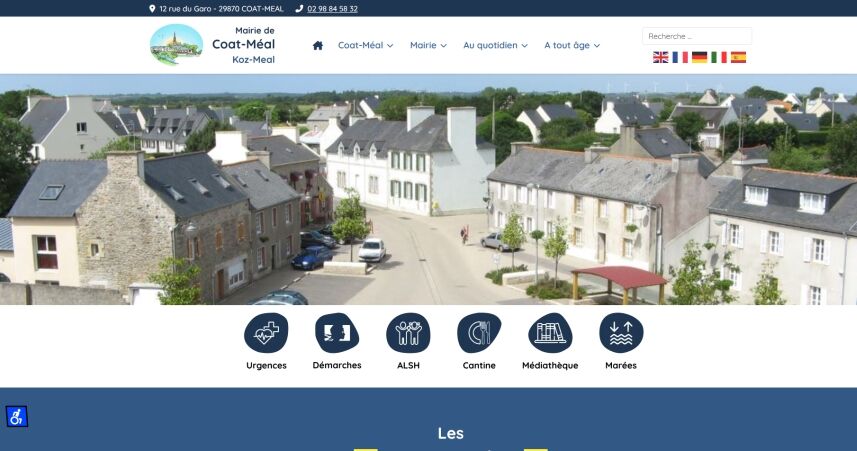Open the ALSH shortcut icon
This screenshot has width=857, height=451.
(408, 332)
